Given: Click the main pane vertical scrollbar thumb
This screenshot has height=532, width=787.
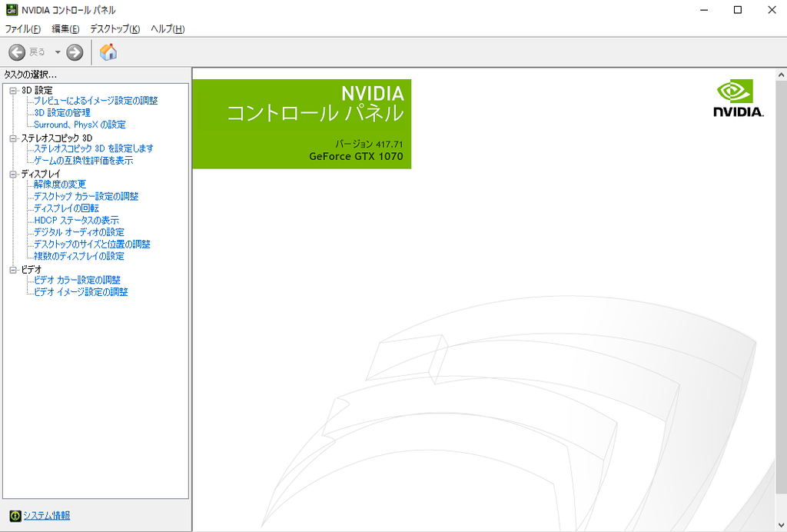Looking at the screenshot, I should pos(781,287).
